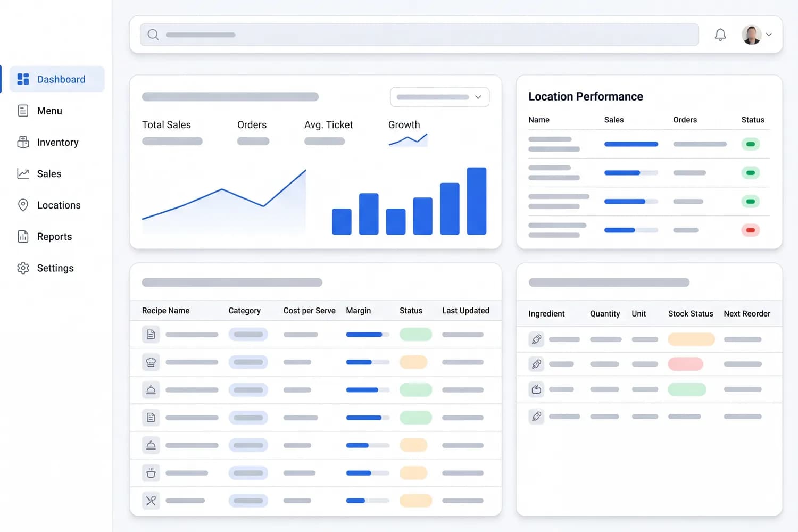Click the Quantity column header
The image size is (798, 532).
(605, 314)
